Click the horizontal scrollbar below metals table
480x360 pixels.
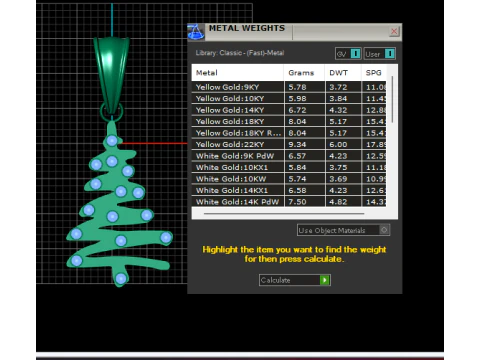(284, 213)
